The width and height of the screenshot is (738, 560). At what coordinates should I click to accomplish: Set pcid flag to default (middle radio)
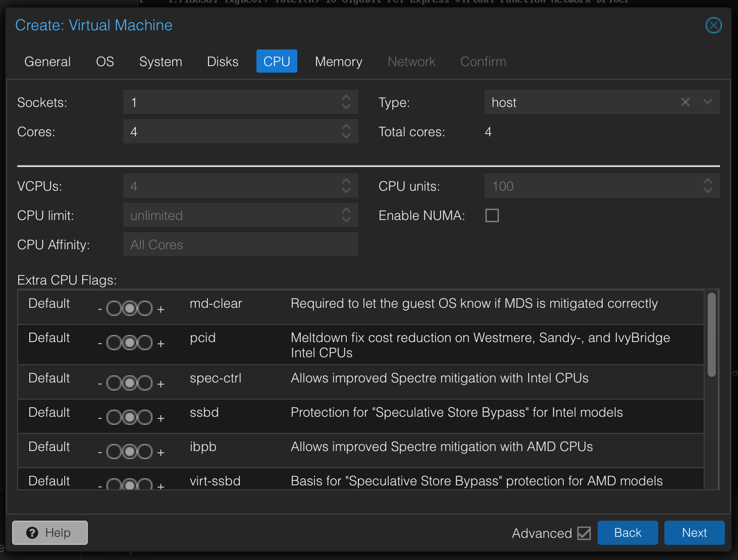click(x=130, y=343)
